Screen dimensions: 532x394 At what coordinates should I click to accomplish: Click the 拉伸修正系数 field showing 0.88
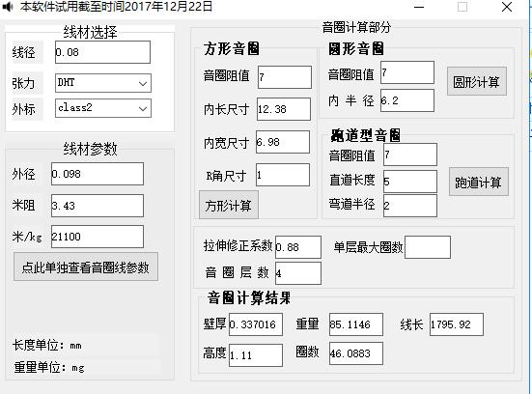click(298, 247)
